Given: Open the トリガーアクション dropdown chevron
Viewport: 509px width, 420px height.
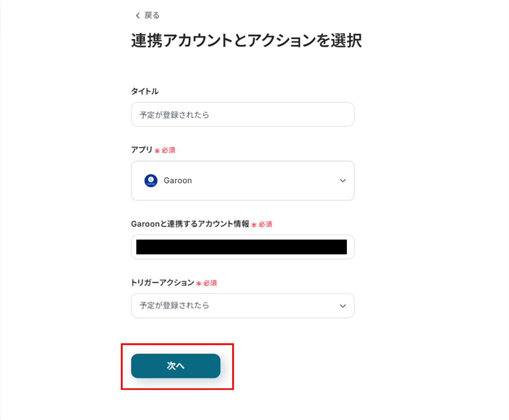Looking at the screenshot, I should pyautogui.click(x=343, y=306).
